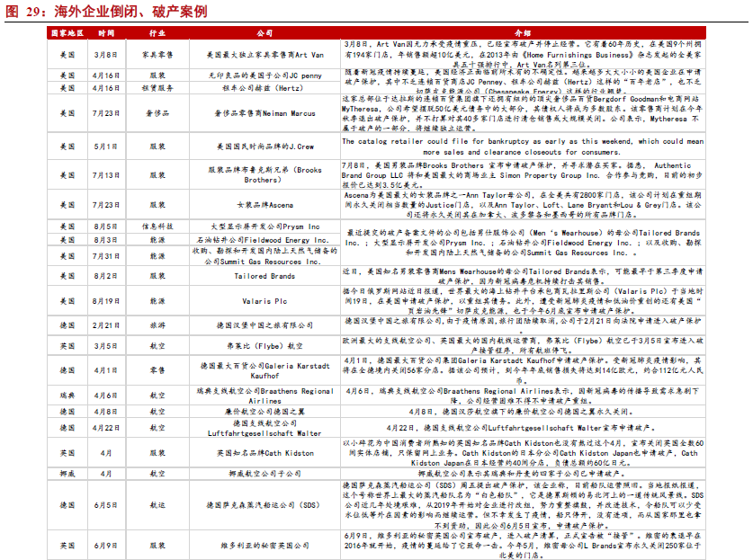Image resolution: width=753 pixels, height=560 pixels.
Task: Click the '旅游' industry cell
Action: (157, 325)
